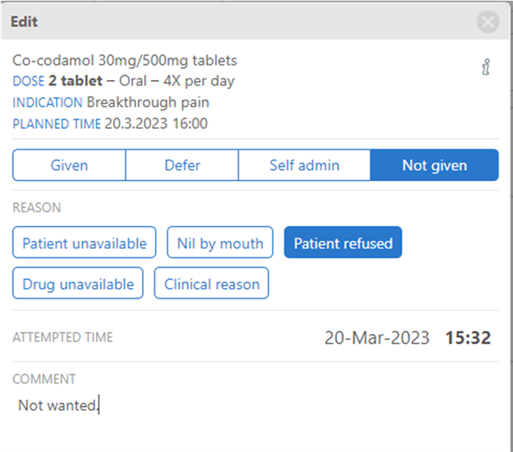Viewport: 513px width, 452px height.
Task: Select the Given administration option
Action: 69,165
